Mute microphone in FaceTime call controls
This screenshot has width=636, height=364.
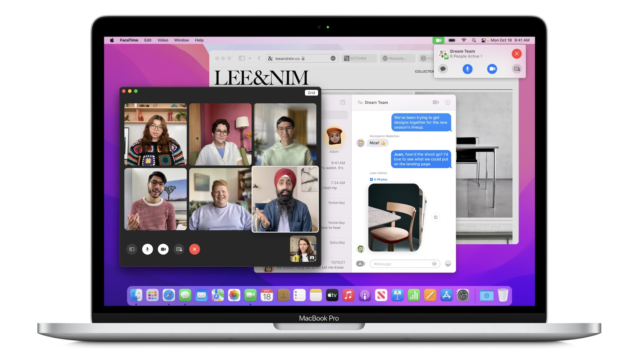[147, 249]
